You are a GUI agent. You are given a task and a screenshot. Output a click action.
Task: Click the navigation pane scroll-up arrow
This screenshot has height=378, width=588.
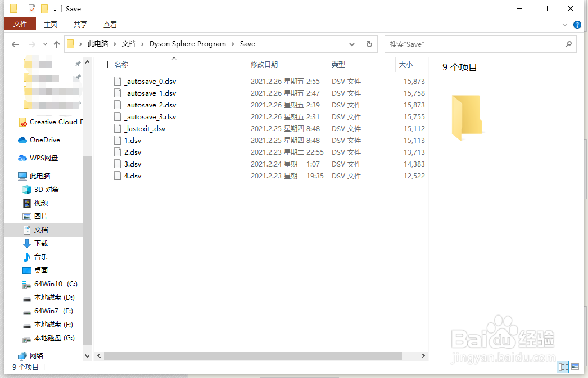(87, 62)
